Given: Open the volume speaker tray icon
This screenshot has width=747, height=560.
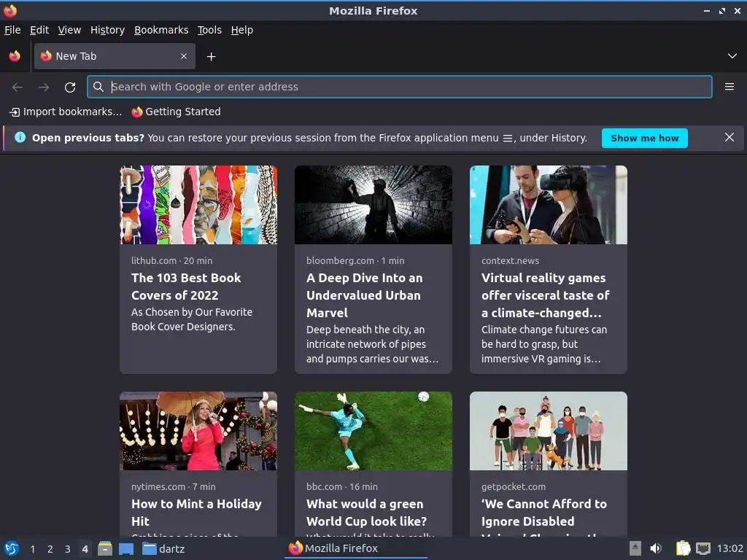Looking at the screenshot, I should (656, 548).
